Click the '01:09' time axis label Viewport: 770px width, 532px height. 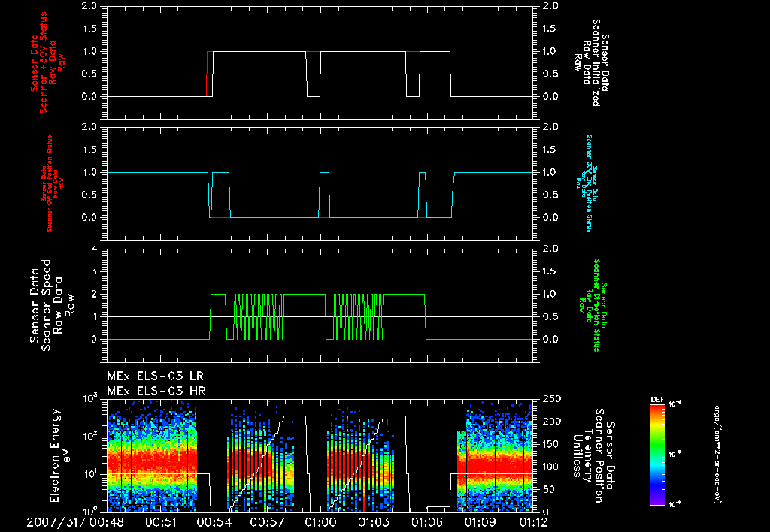480,522
